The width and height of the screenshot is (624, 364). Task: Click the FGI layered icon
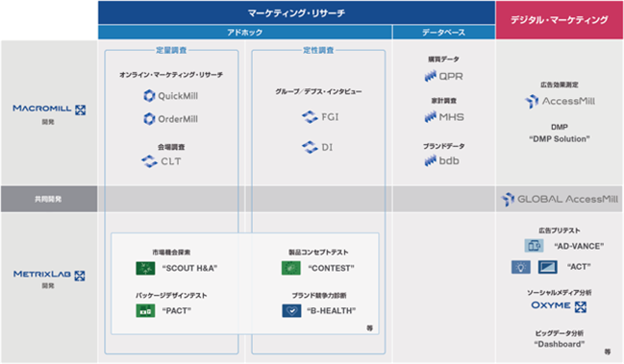tap(310, 117)
